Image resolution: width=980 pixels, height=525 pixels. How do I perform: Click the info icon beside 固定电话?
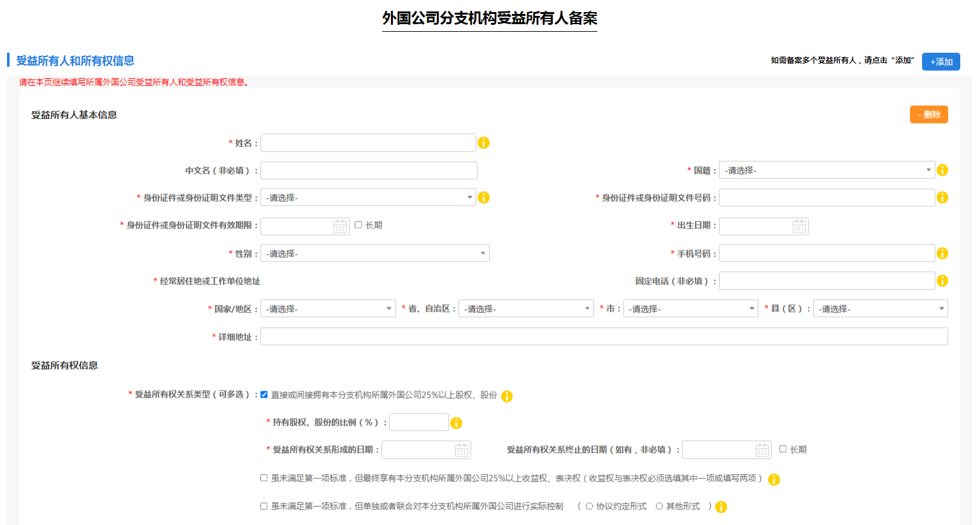(x=943, y=280)
